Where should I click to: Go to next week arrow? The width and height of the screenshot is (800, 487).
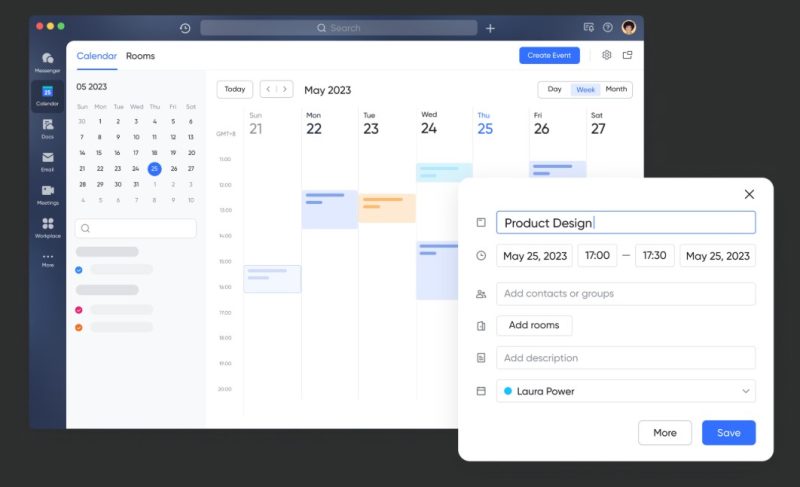[285, 89]
